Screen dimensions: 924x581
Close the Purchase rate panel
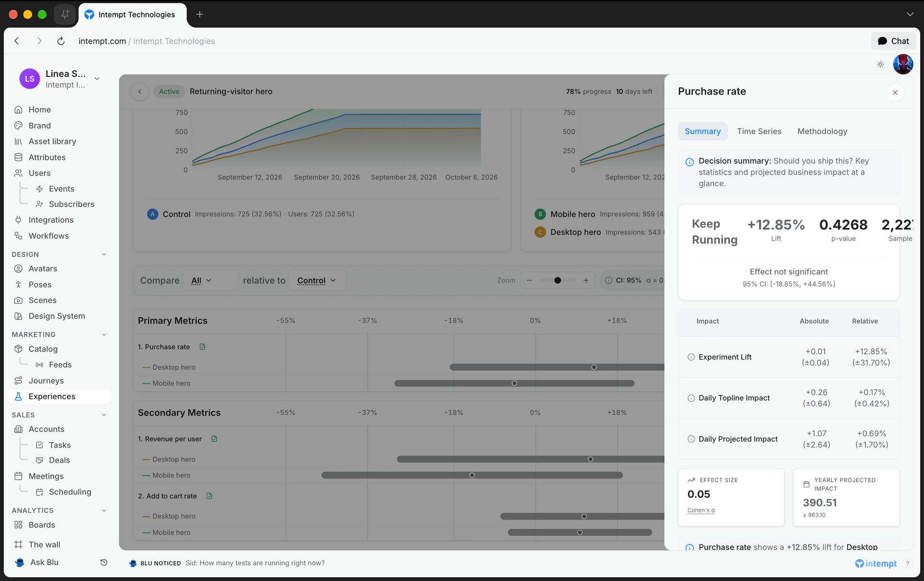pos(895,92)
